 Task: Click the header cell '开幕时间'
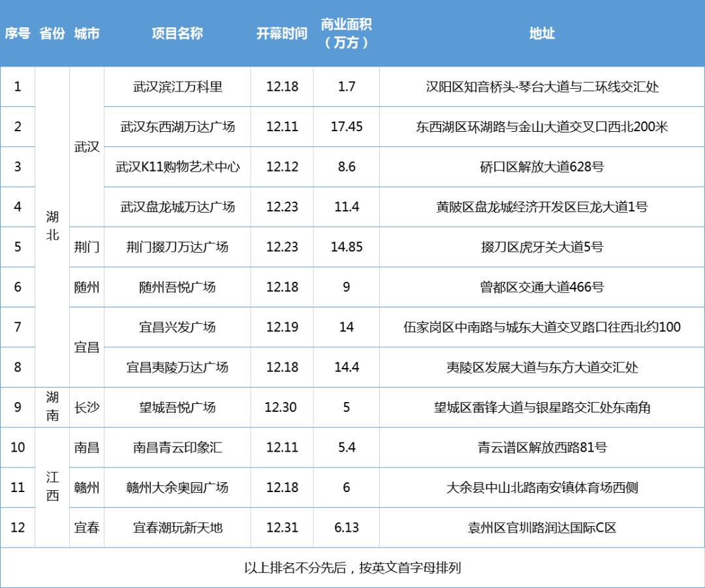pyautogui.click(x=282, y=33)
